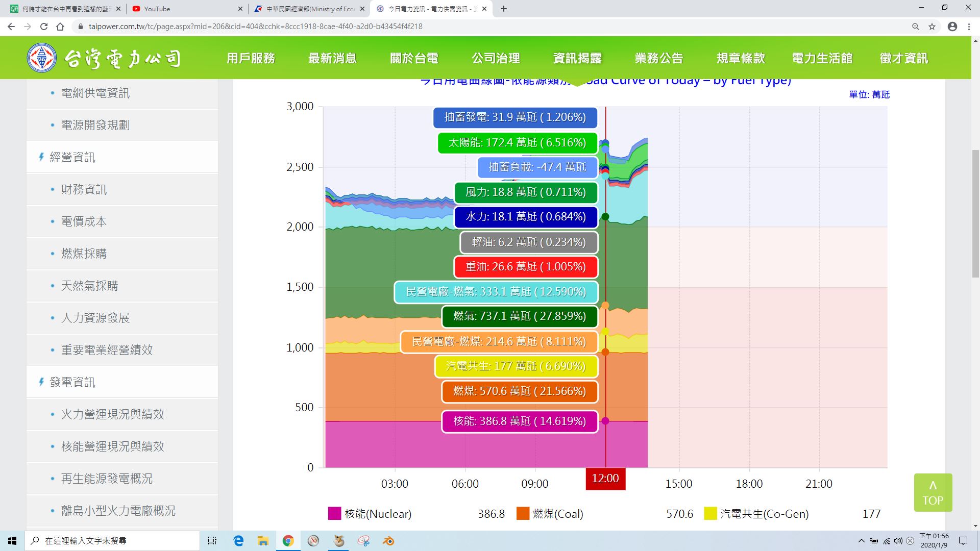View the site security lock information
This screenshot has width=980, height=551.
[80, 27]
